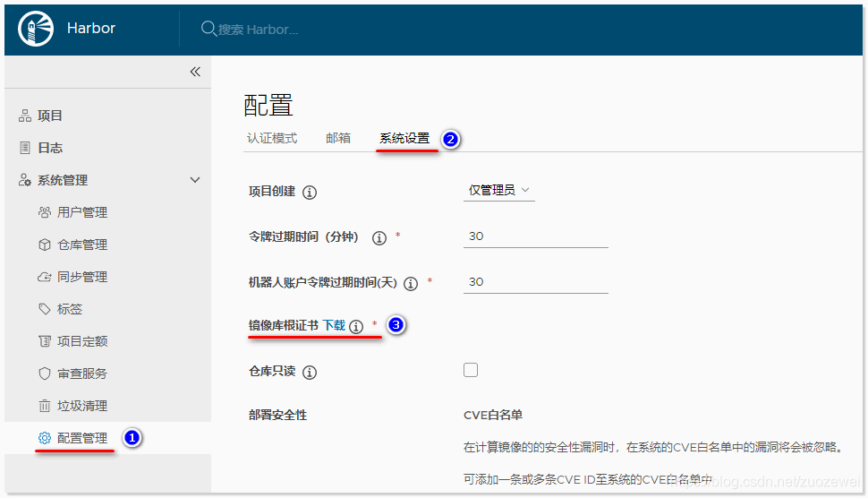
Task: Click the 部署安全性 label
Action: point(278,415)
